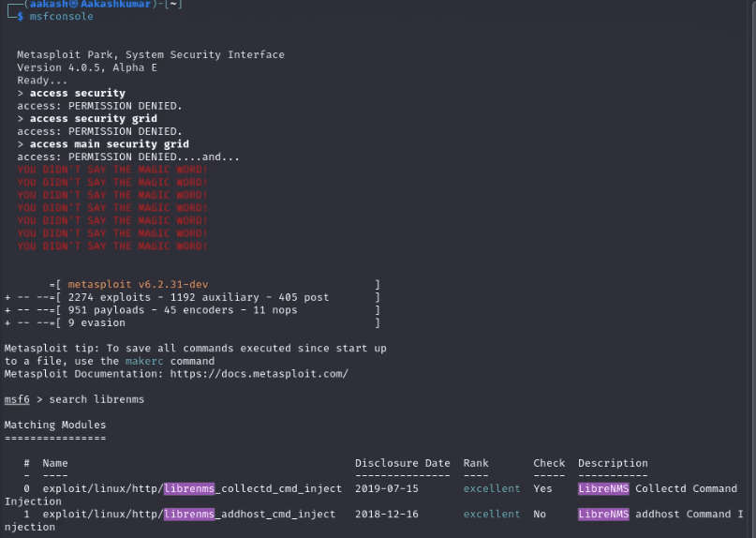Click the '951 payloads' count
Screen dimensions: 756x538
tap(106, 310)
